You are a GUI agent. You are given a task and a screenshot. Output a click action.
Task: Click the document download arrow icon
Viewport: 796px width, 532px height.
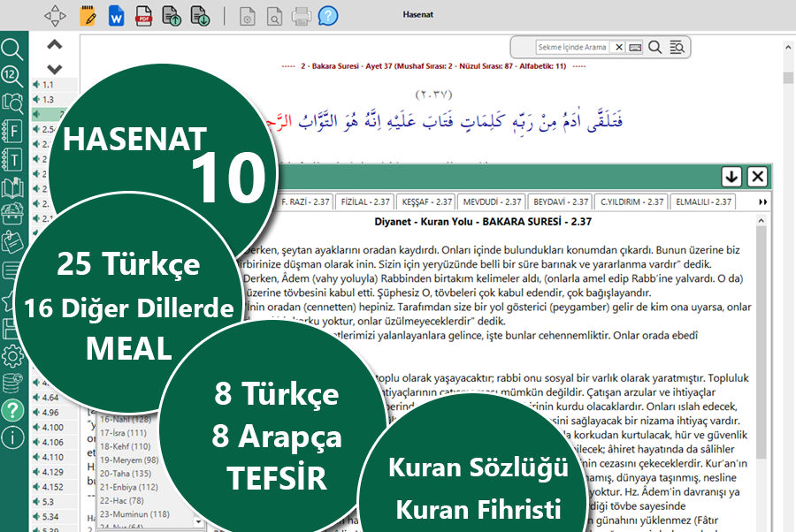tap(200, 16)
